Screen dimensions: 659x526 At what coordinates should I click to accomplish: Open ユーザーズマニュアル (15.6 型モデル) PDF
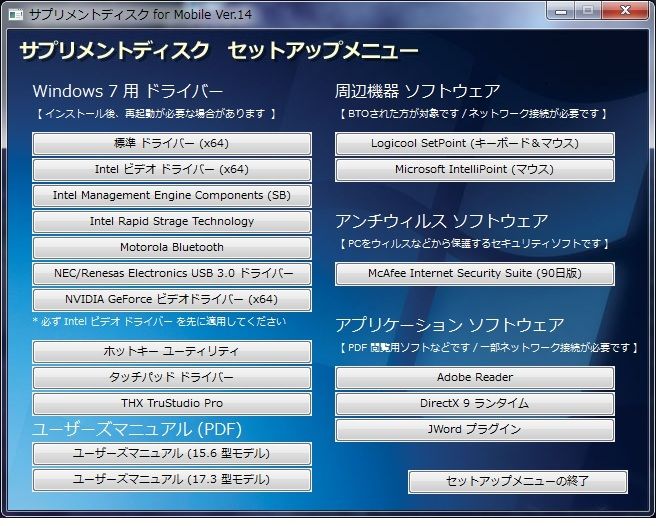point(172,454)
